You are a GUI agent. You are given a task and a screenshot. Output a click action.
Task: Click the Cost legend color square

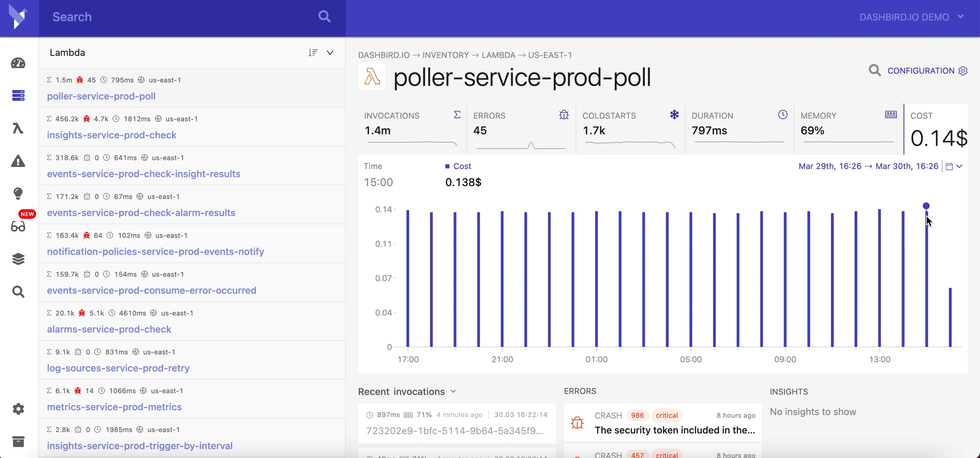(447, 166)
